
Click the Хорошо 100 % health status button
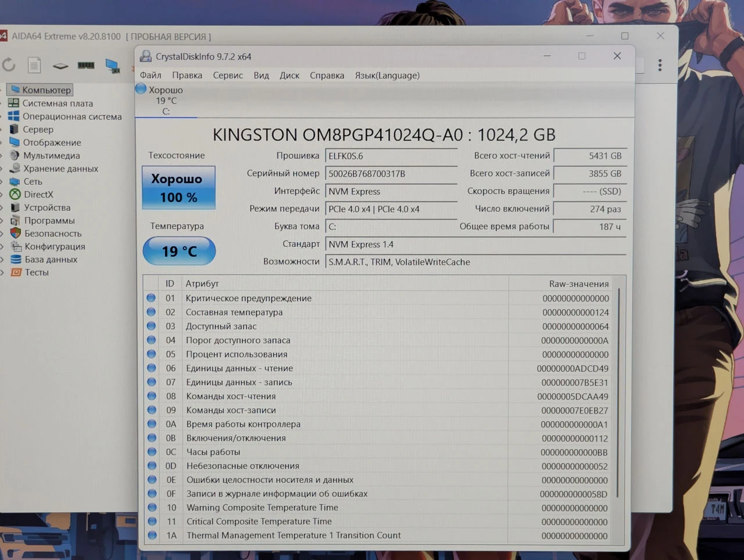point(178,188)
